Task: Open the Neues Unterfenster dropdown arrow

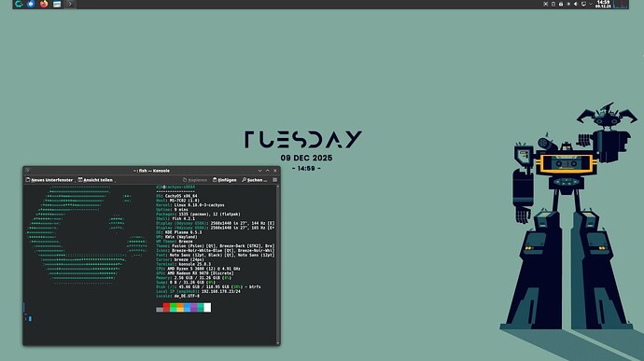Action: [75, 181]
